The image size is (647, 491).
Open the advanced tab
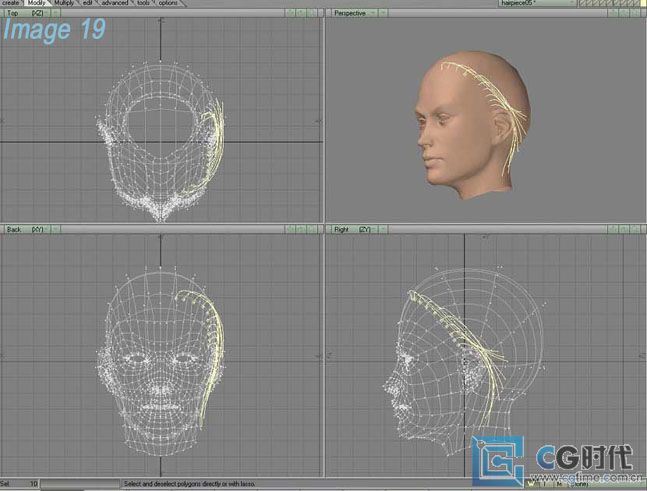point(115,3)
